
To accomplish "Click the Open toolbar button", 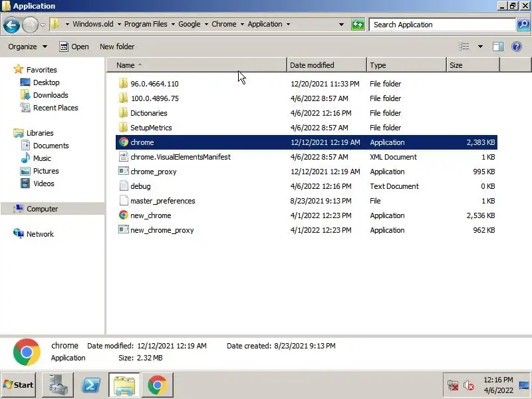I will tap(74, 47).
